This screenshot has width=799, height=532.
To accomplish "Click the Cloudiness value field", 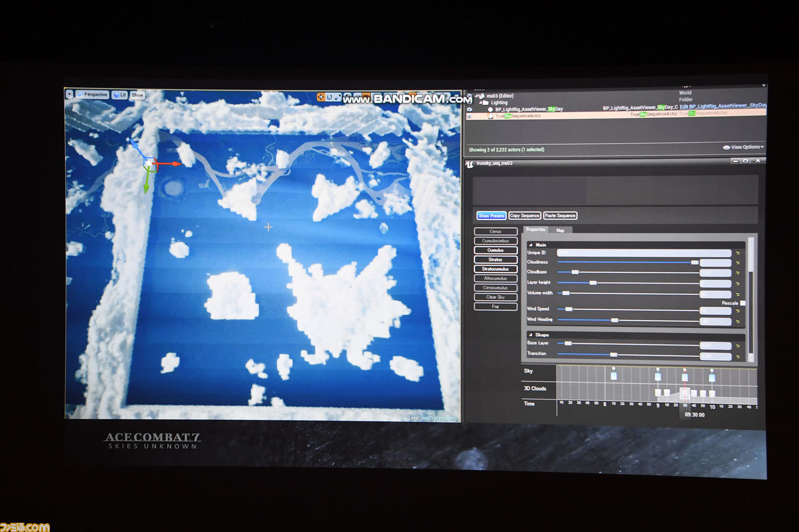I will click(x=715, y=263).
